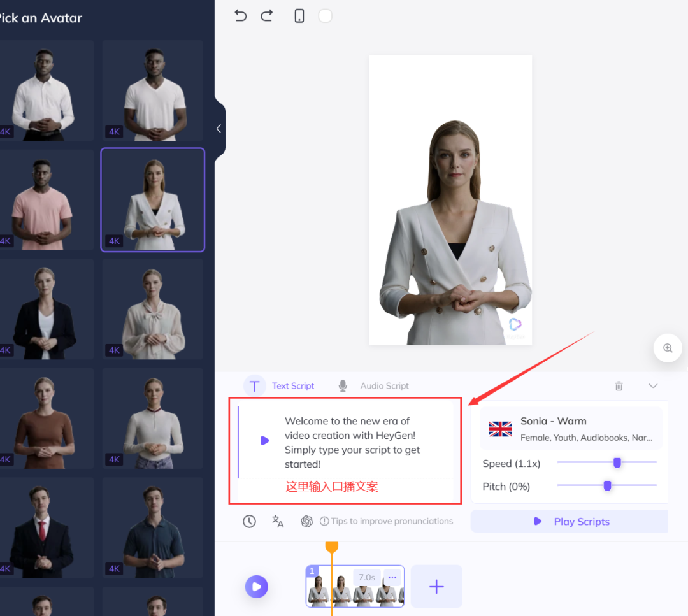Click the redo arrow icon
This screenshot has height=616, width=688.
click(x=266, y=16)
